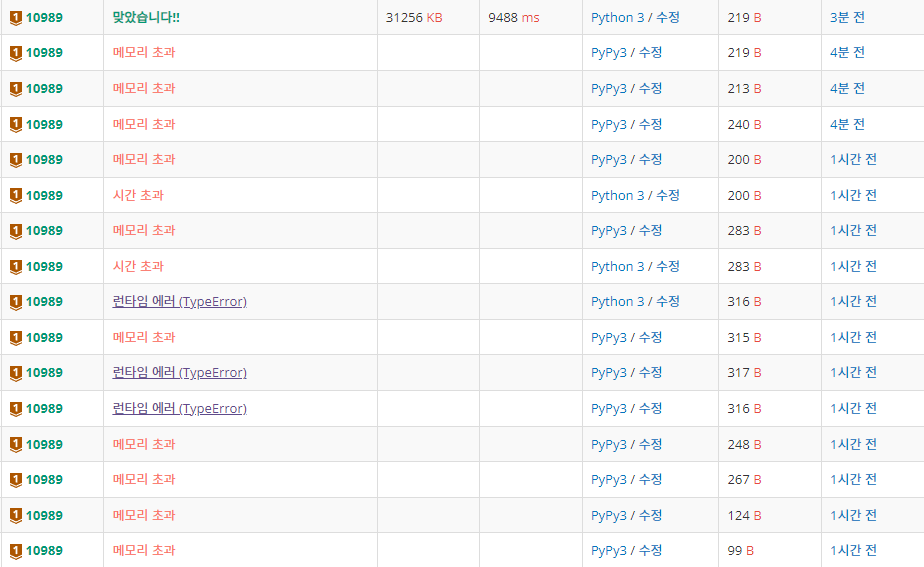Click 수정 in the 240 B row
This screenshot has height=567, width=924.
click(x=651, y=124)
